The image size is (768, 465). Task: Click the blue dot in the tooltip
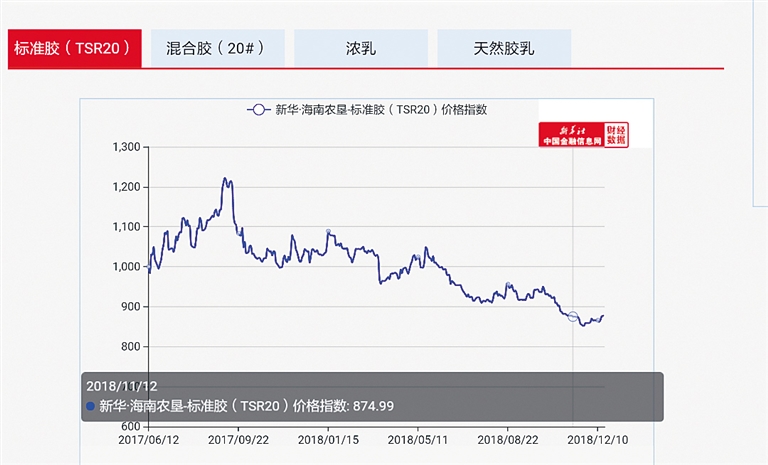coord(91,407)
